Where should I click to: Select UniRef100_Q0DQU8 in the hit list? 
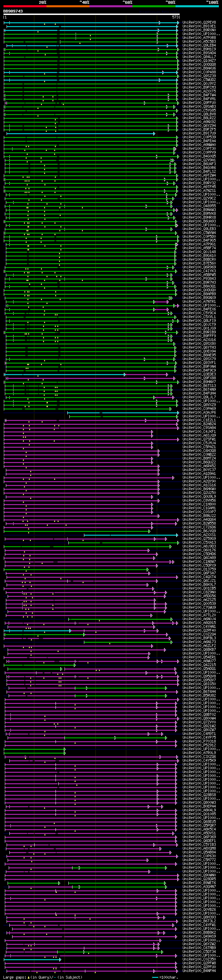click(x=199, y=64)
